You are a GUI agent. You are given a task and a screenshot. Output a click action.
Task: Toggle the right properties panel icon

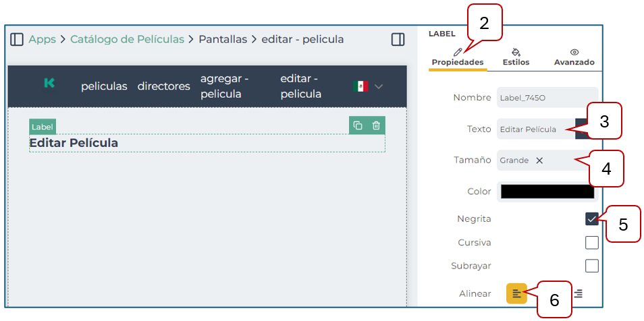tap(398, 40)
